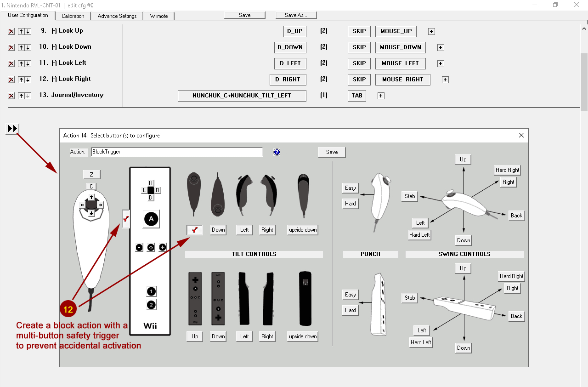Screen dimensions: 588x387
Task: Expand Look Up mapping with plus button
Action: point(431,32)
